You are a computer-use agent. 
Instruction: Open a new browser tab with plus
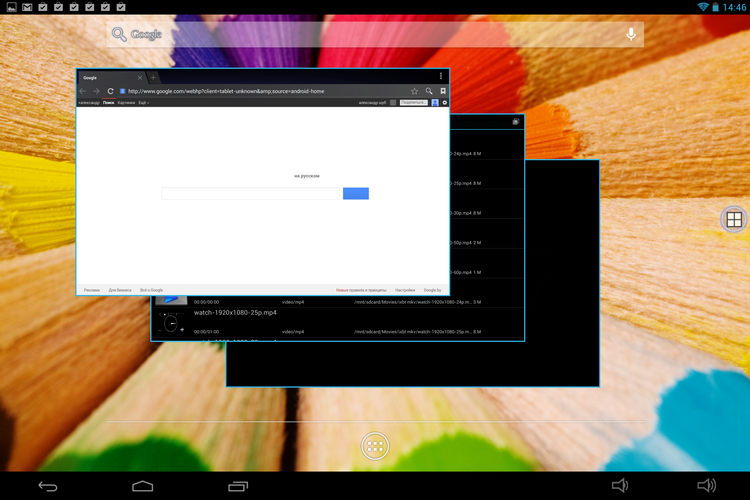point(153,78)
